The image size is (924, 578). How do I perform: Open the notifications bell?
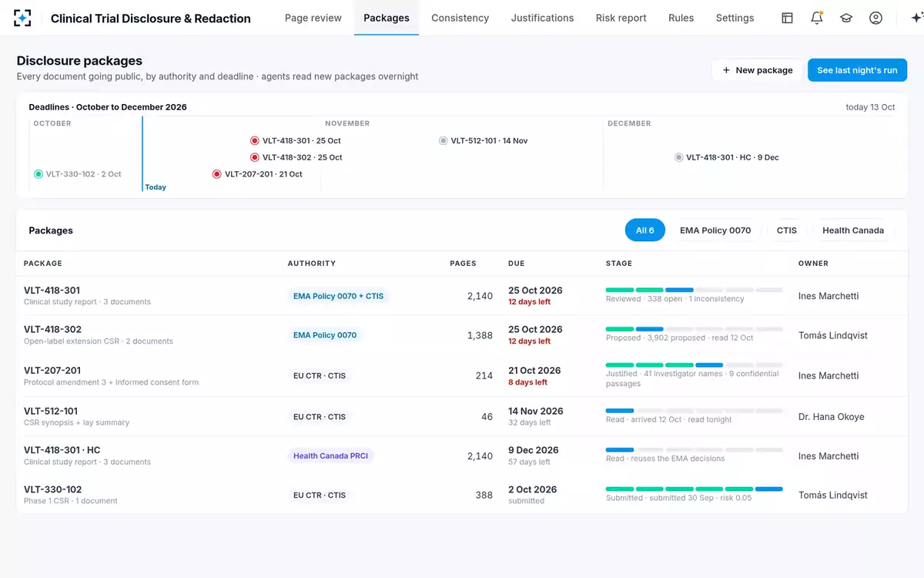[817, 18]
